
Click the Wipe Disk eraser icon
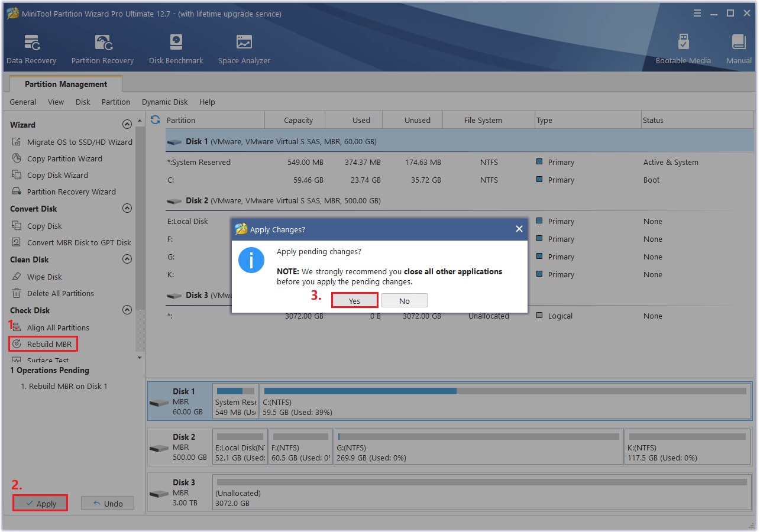click(17, 277)
